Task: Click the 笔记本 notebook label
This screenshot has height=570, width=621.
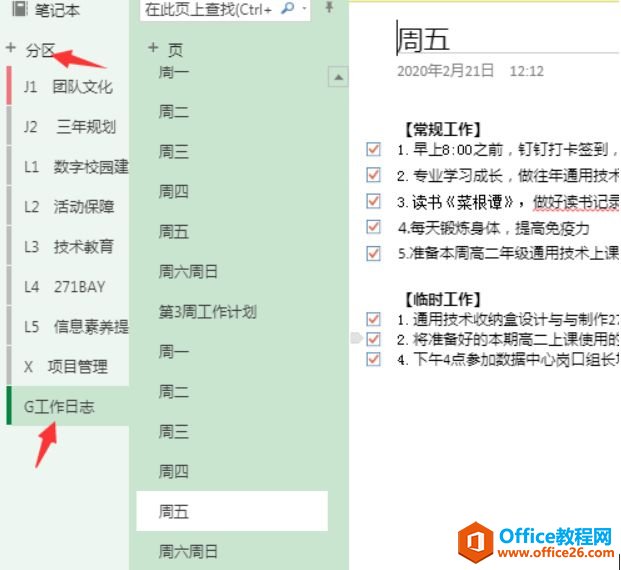Action: click(57, 10)
